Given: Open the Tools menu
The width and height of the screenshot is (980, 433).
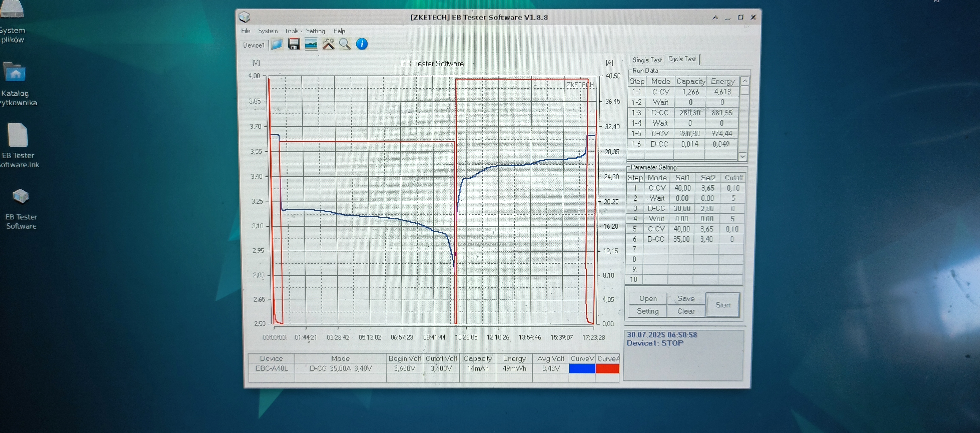Looking at the screenshot, I should pyautogui.click(x=291, y=31).
